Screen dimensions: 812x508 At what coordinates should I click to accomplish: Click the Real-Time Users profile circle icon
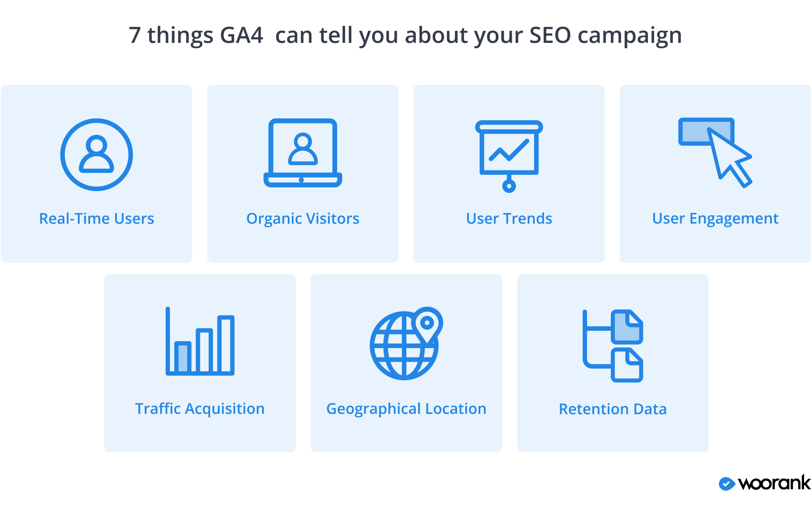click(96, 154)
